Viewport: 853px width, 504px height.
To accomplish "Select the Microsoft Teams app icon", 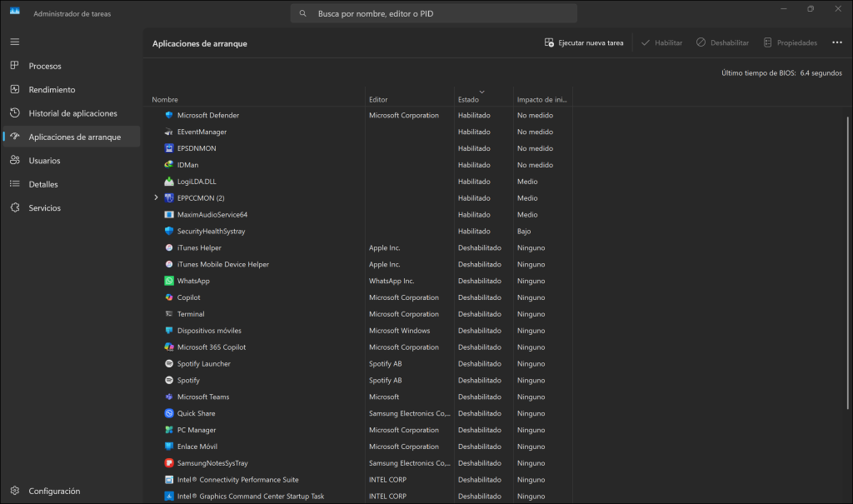I will tap(169, 397).
